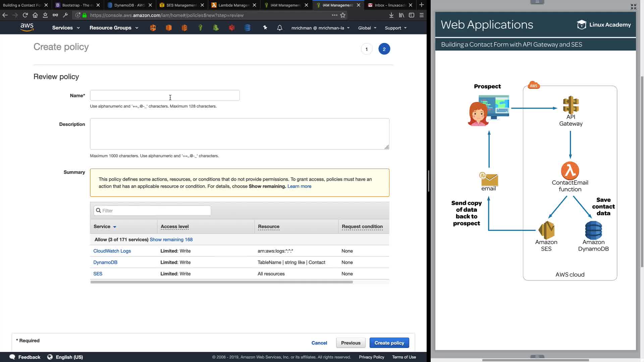Click the AWS logo home icon

(x=27, y=27)
